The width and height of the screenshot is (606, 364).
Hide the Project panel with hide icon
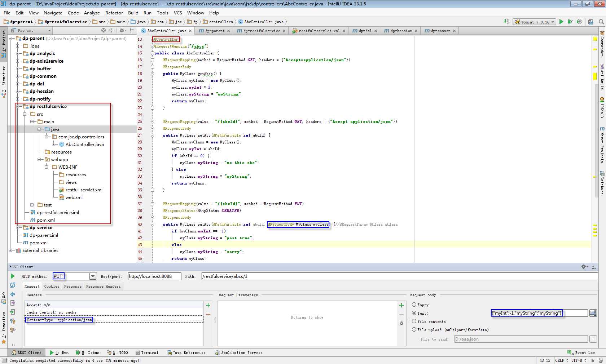point(132,31)
